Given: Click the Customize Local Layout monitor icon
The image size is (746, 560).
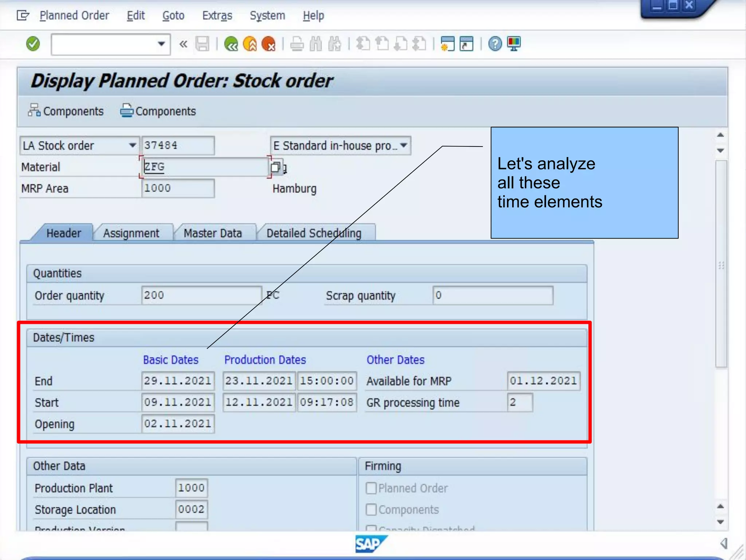Looking at the screenshot, I should (x=514, y=44).
